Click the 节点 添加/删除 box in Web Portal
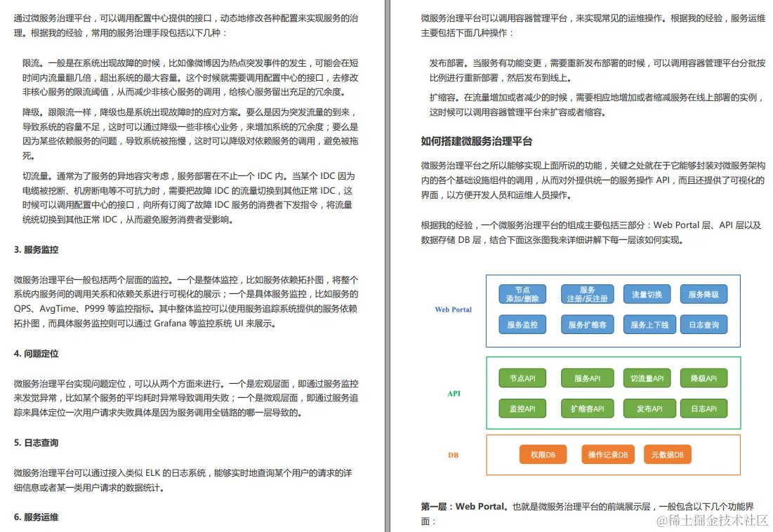The image size is (773, 532). 522,294
